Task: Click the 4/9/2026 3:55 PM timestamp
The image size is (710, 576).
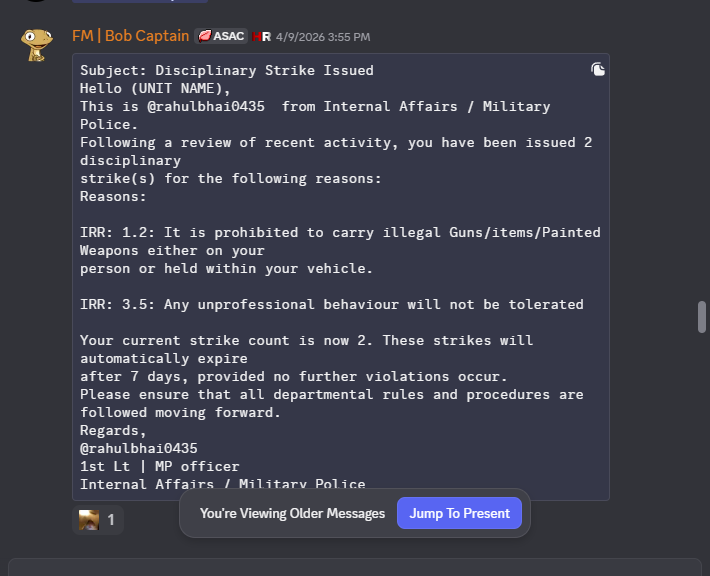Action: pos(323,37)
